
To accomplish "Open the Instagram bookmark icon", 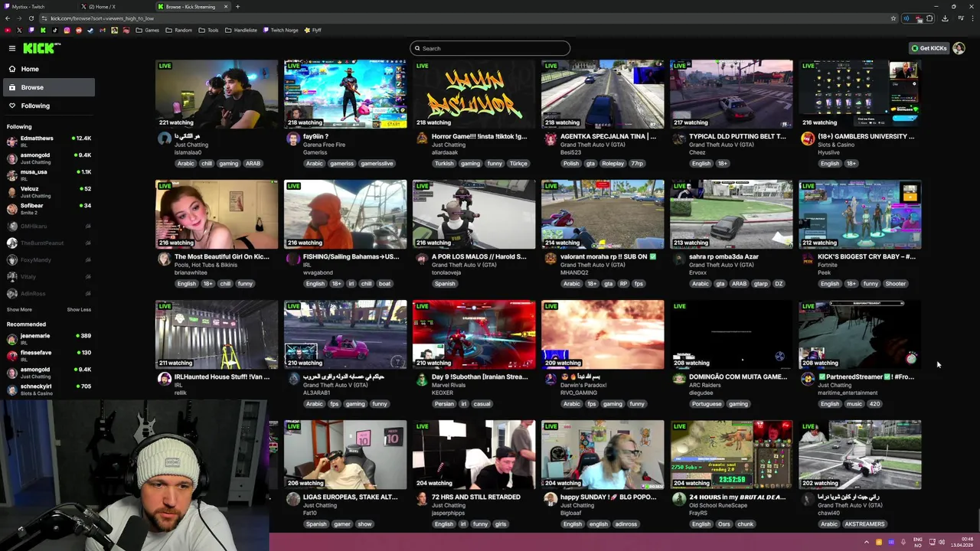I will [x=67, y=31].
